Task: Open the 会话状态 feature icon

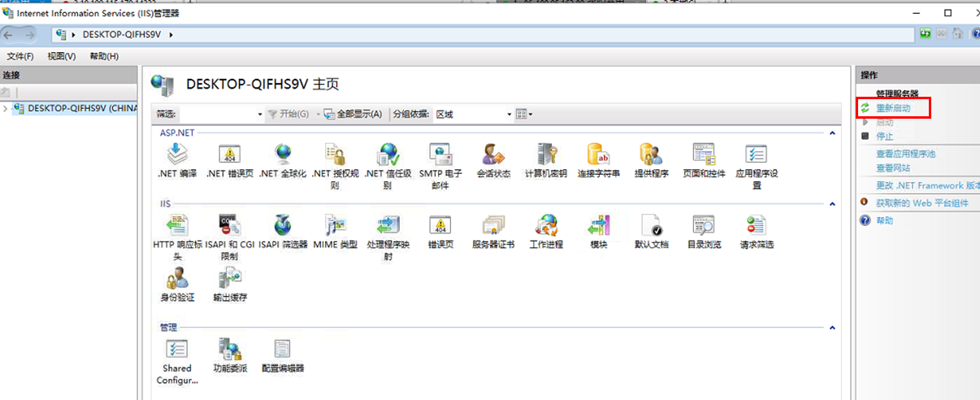Action: click(493, 154)
